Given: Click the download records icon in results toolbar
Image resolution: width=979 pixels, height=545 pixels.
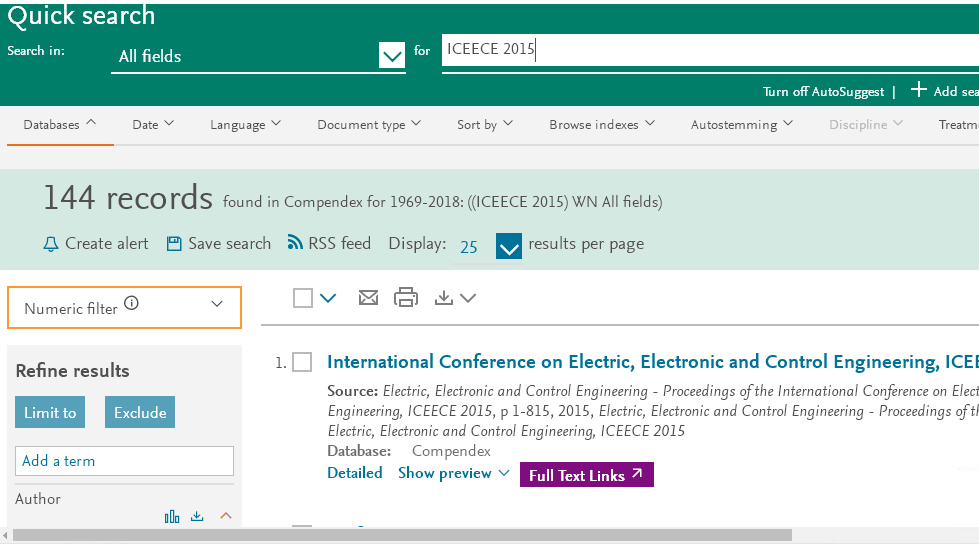Looking at the screenshot, I should 444,298.
